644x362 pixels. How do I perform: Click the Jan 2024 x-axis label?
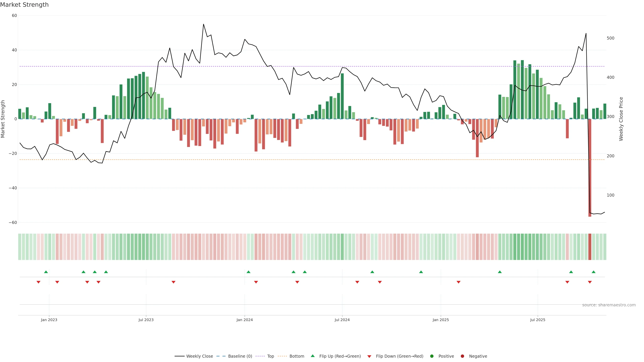(x=245, y=320)
